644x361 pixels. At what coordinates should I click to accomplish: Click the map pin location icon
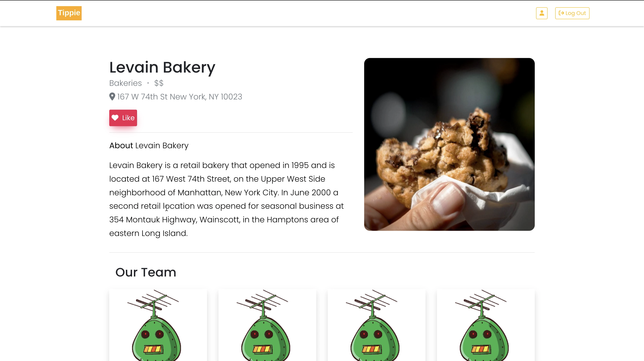tap(112, 96)
